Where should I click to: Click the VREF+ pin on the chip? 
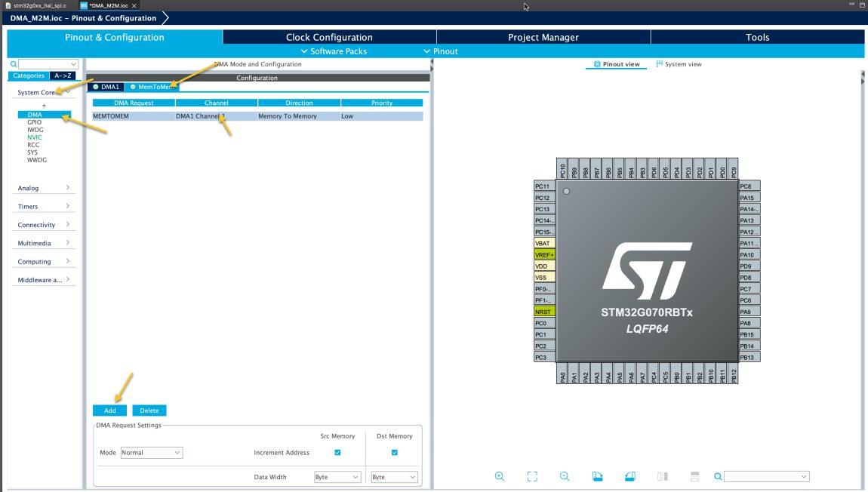coord(544,254)
